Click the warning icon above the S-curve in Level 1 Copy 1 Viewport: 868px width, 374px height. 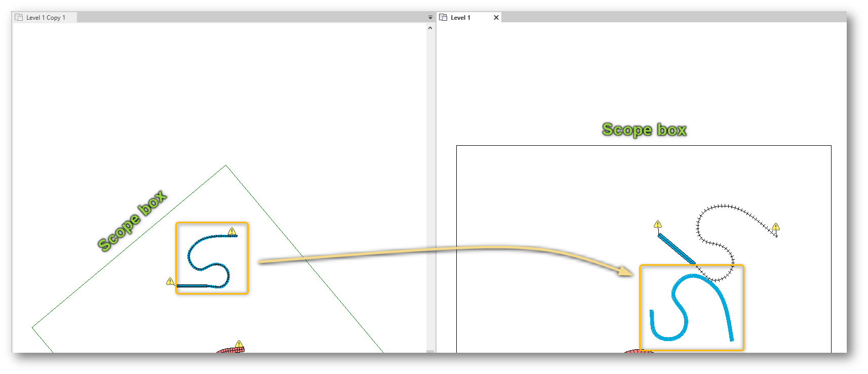coord(232,231)
